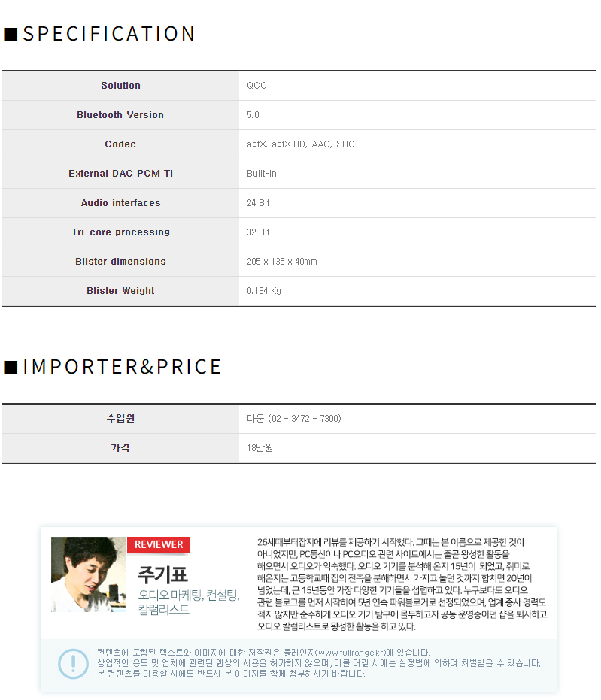Click the www.fullrange.kr copyright link
The image size is (601, 700).
tap(348, 652)
